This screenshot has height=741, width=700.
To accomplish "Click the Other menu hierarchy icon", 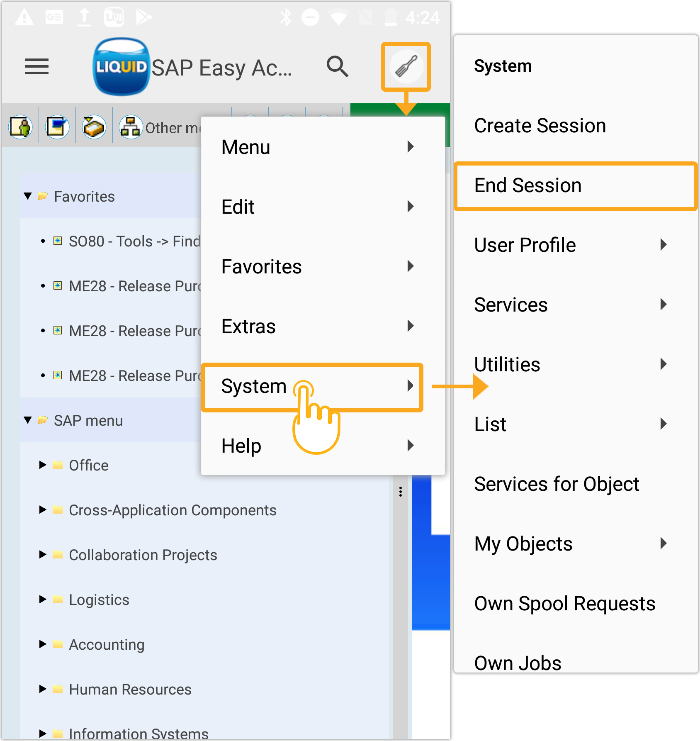I will point(131,127).
